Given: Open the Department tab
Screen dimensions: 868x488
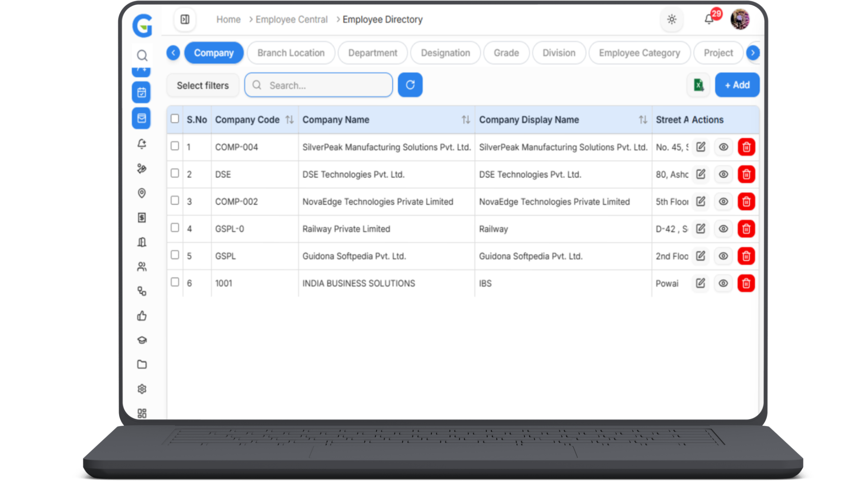Looking at the screenshot, I should coord(373,53).
